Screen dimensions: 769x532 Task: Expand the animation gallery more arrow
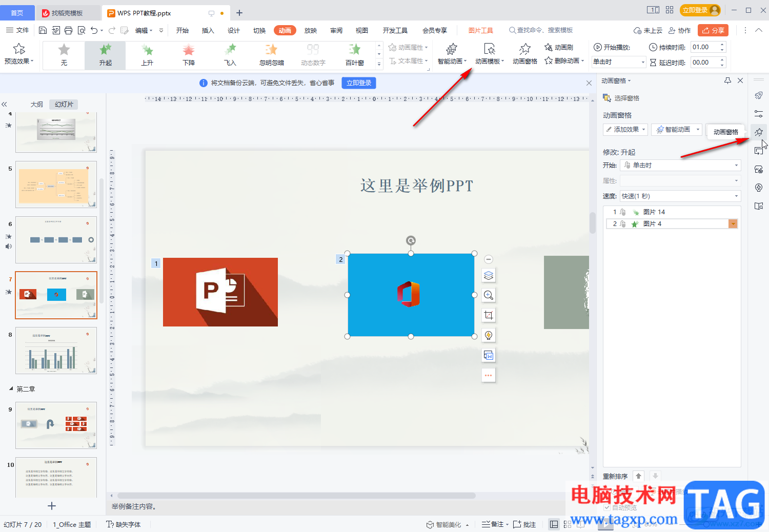click(379, 64)
